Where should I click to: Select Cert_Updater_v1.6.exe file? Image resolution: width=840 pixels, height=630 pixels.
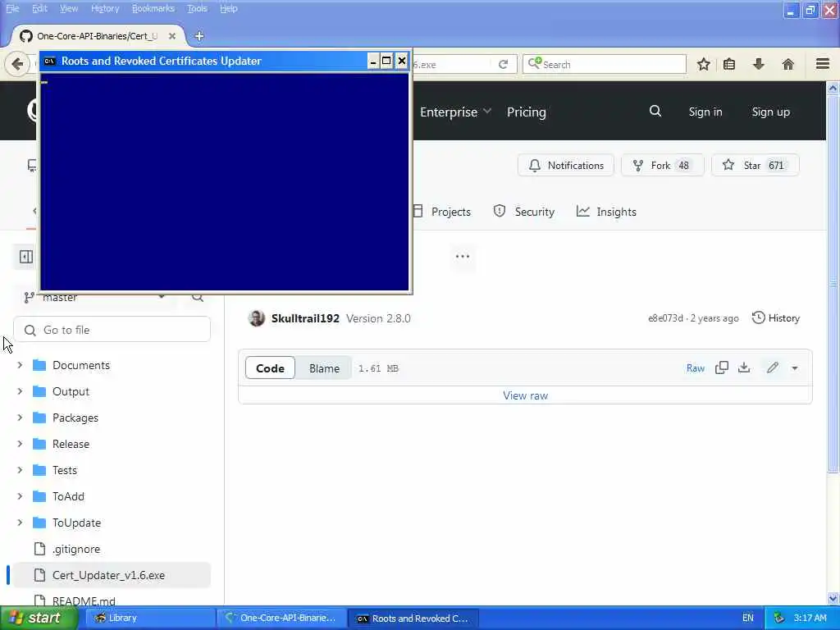[x=112, y=575]
